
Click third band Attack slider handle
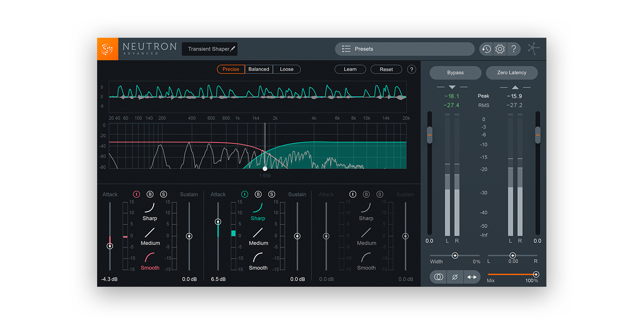coord(326,236)
